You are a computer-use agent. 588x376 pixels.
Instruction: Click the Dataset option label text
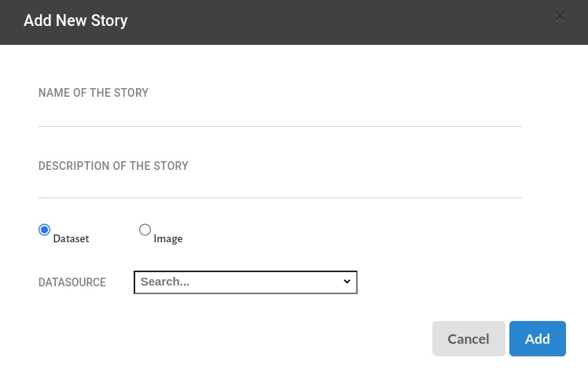(x=71, y=238)
